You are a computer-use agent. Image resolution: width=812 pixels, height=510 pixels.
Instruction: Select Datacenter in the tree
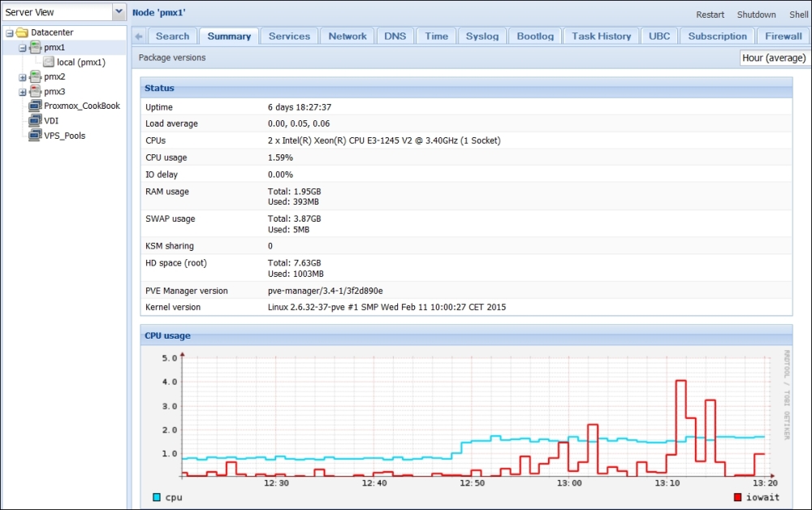tap(52, 32)
